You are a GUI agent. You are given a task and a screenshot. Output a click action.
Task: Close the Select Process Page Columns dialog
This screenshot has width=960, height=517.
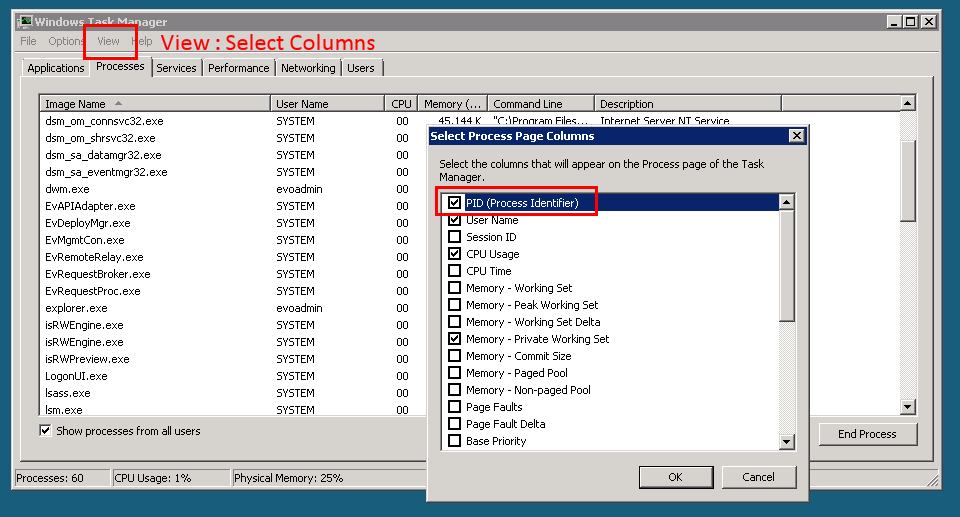coord(796,136)
